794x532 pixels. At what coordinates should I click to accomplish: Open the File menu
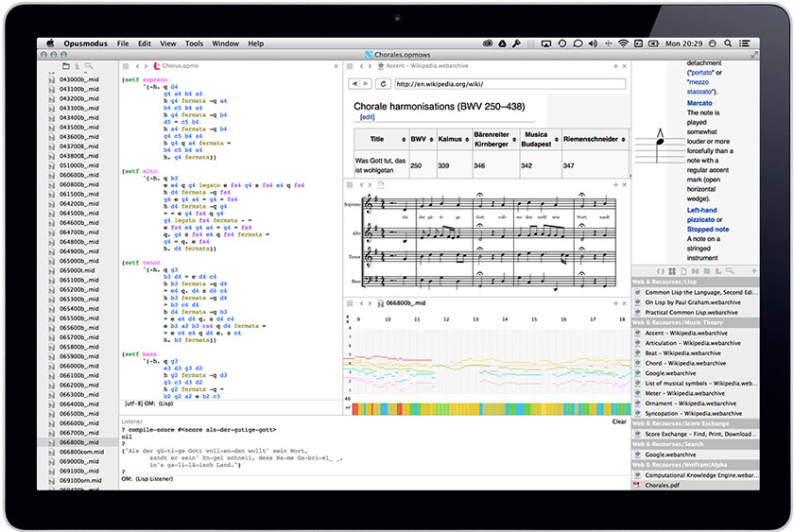(x=123, y=43)
